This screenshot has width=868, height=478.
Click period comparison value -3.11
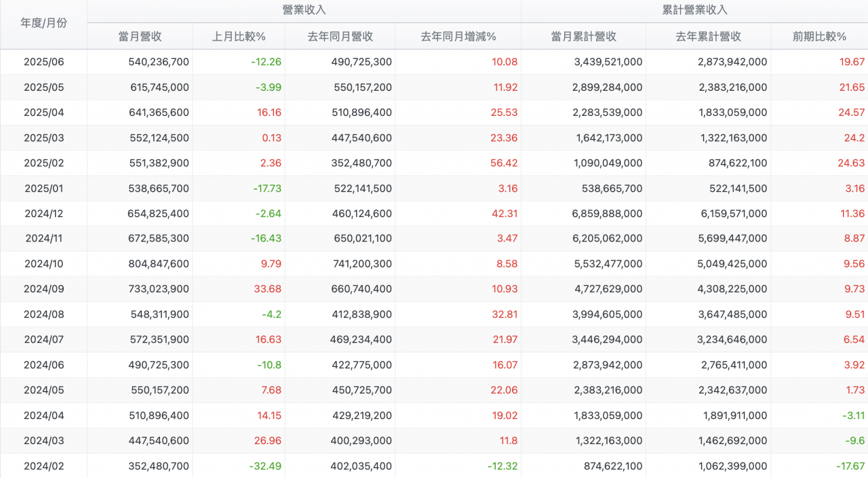853,416
